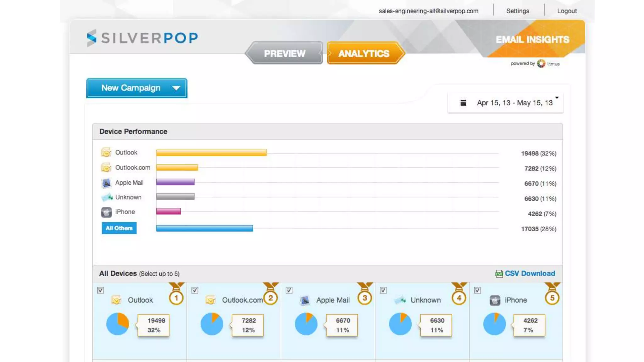This screenshot has width=644, height=362.
Task: Switch to the Preview tab
Action: [284, 53]
